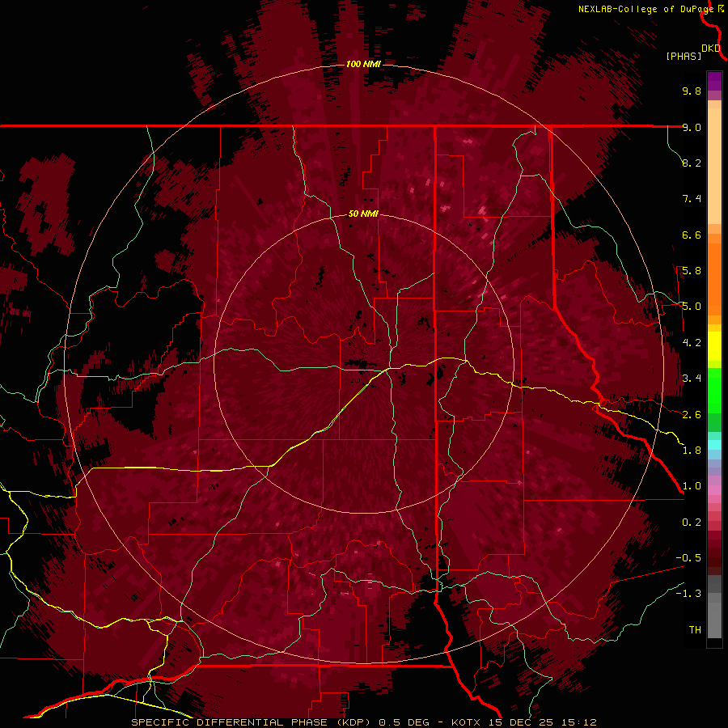
Task: Click the 5.8 value on the color scale
Action: pos(692,271)
